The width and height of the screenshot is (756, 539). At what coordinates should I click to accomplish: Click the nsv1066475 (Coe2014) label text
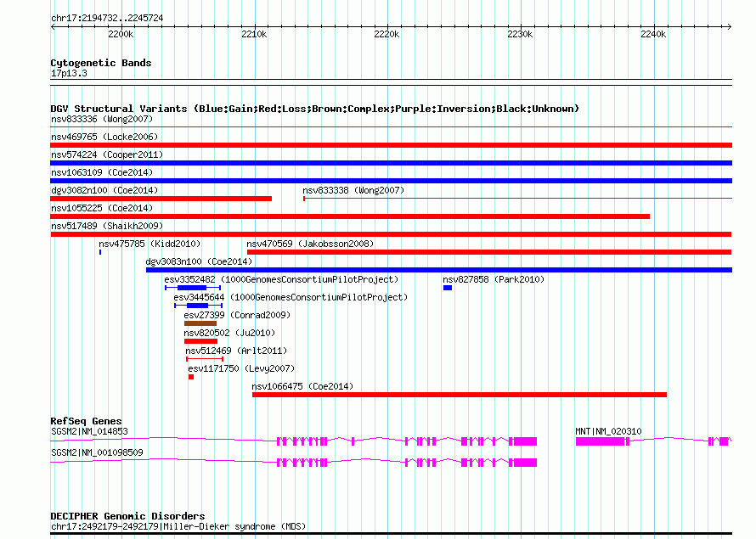tap(302, 386)
